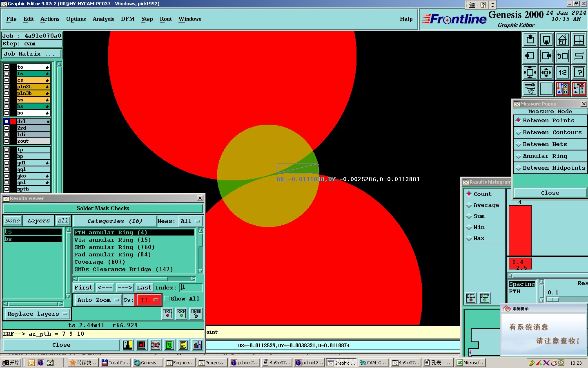Toggle the display box for layer ts

click(x=7, y=74)
